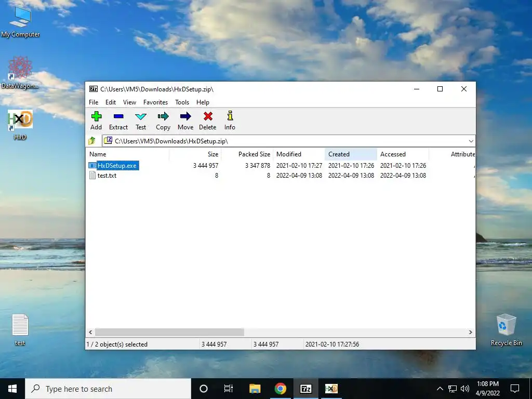Viewport: 532px width, 399px height.
Task: Click the Add toolbar icon
Action: click(96, 117)
